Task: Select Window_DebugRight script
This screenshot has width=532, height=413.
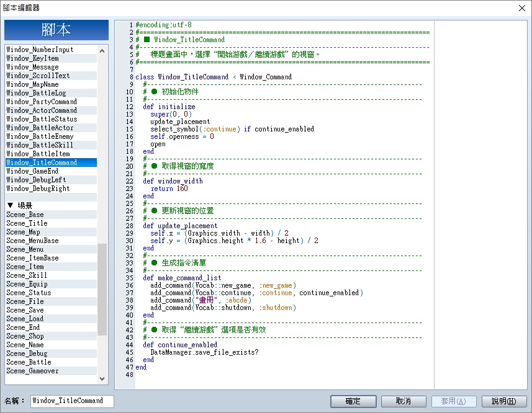Action: [x=51, y=189]
